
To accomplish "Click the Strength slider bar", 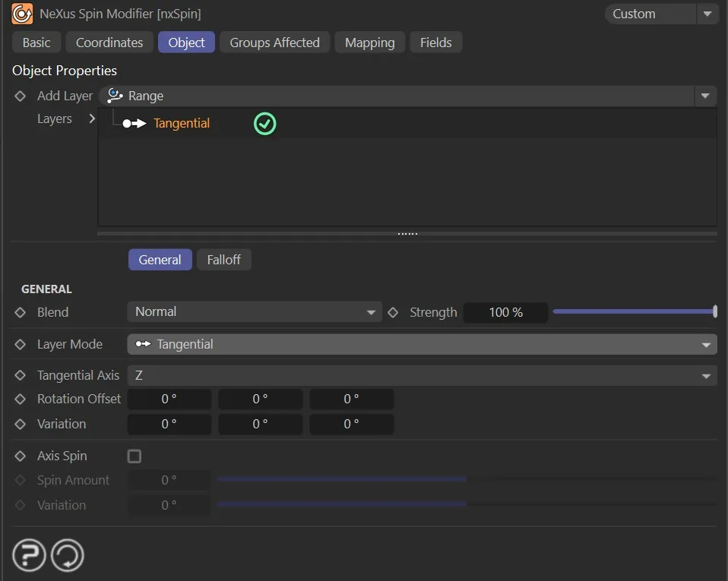I will click(633, 312).
